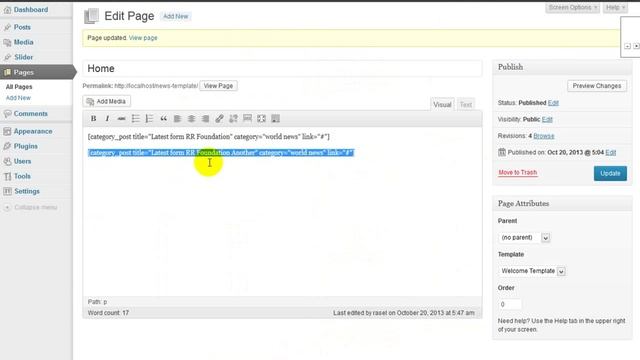Align text center
This screenshot has height=360, width=640.
[191, 118]
